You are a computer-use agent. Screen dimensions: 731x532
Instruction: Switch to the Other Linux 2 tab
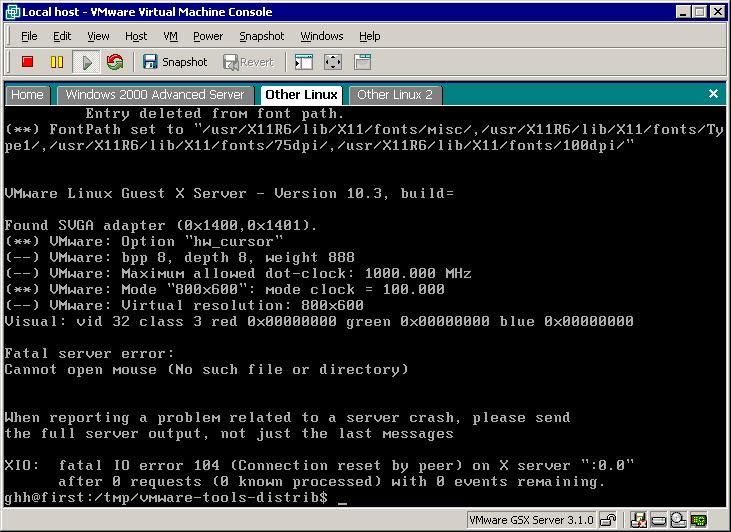pos(395,95)
